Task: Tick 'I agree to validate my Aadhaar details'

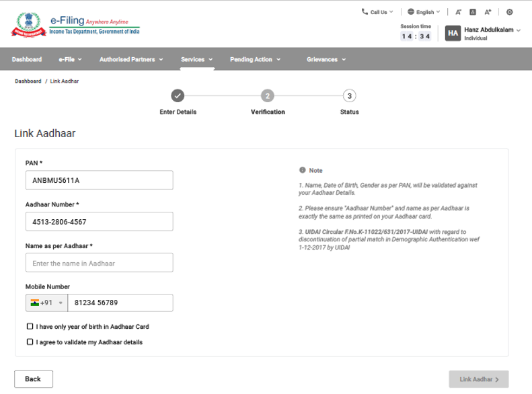Action: pos(30,342)
